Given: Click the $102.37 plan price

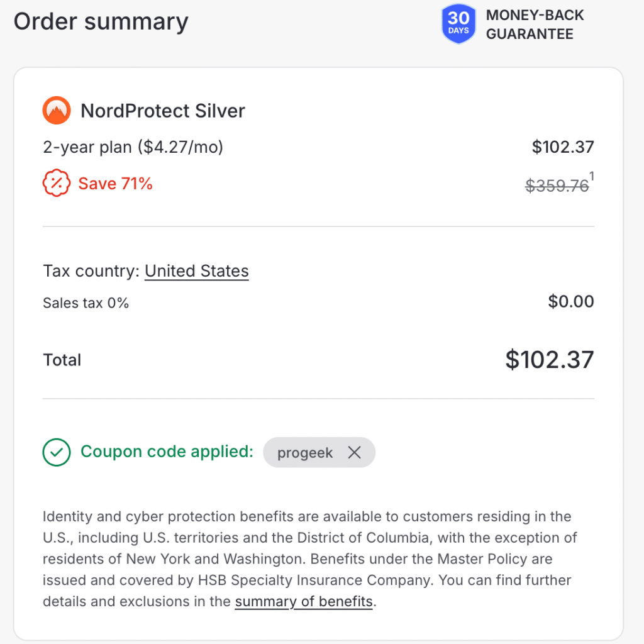Looking at the screenshot, I should click(563, 147).
